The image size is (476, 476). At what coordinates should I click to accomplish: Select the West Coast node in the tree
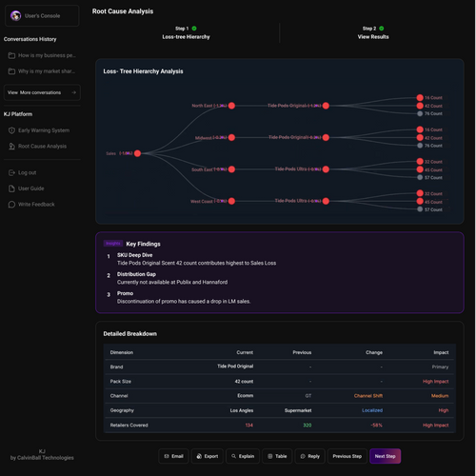click(231, 201)
